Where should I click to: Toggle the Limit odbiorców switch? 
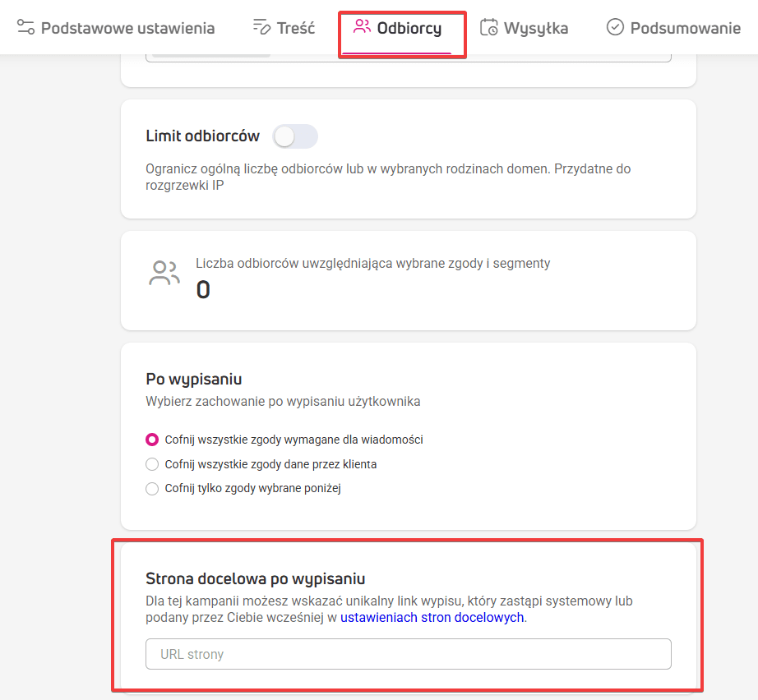pos(295,136)
